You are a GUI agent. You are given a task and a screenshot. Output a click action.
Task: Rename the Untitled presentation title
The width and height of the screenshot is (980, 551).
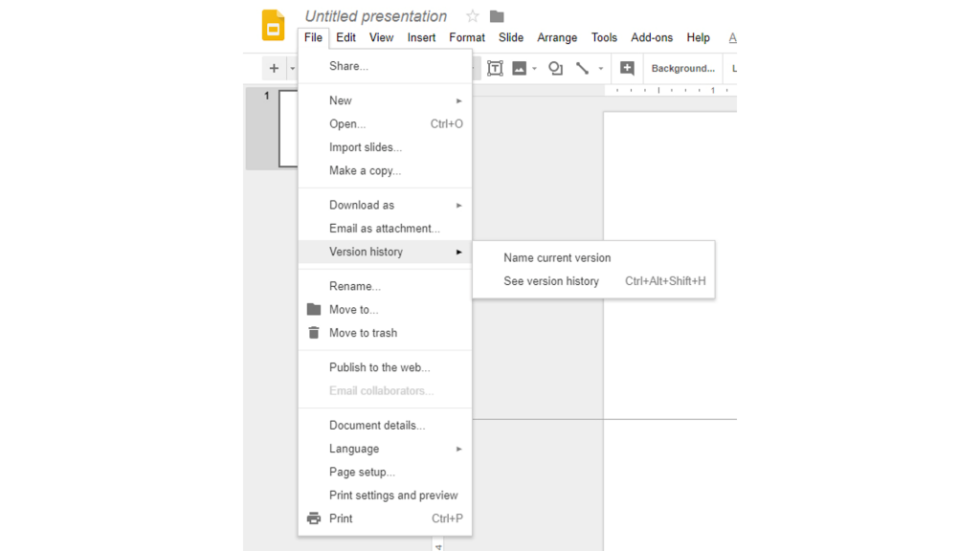375,15
